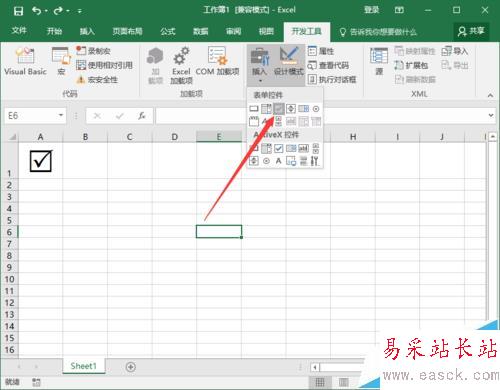
Task: Open the 加载项 add-ins button
Action: point(155,65)
